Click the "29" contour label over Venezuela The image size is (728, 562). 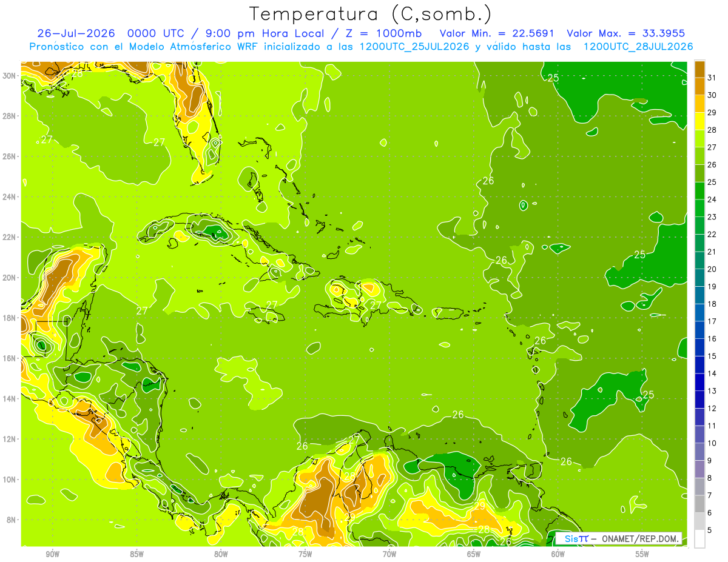click(479, 506)
